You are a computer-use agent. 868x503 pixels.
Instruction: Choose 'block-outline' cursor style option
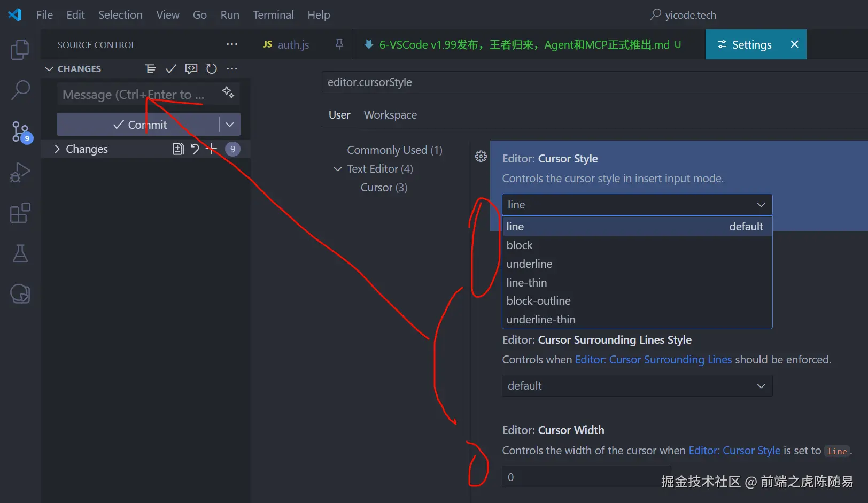click(637, 301)
